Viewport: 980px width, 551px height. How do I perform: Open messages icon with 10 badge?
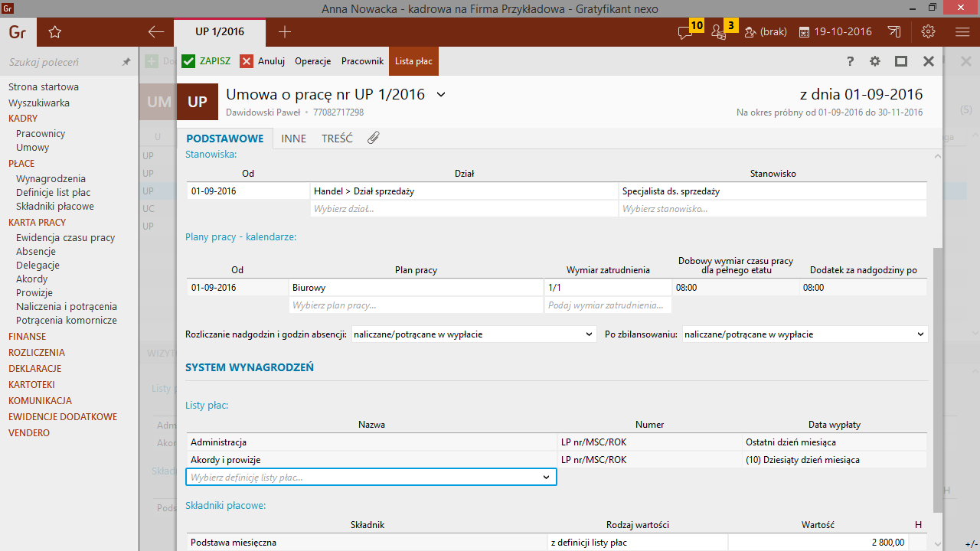685,32
